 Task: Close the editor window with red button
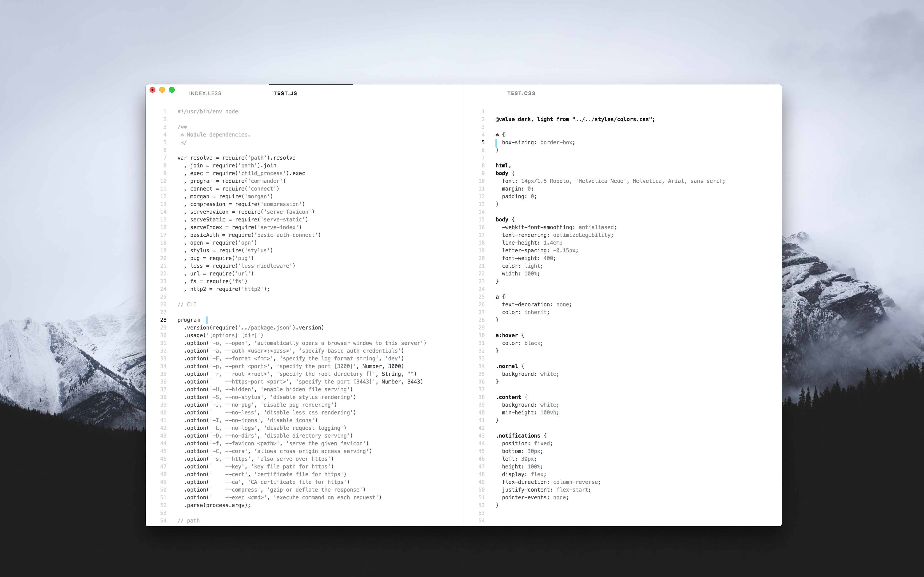(152, 90)
